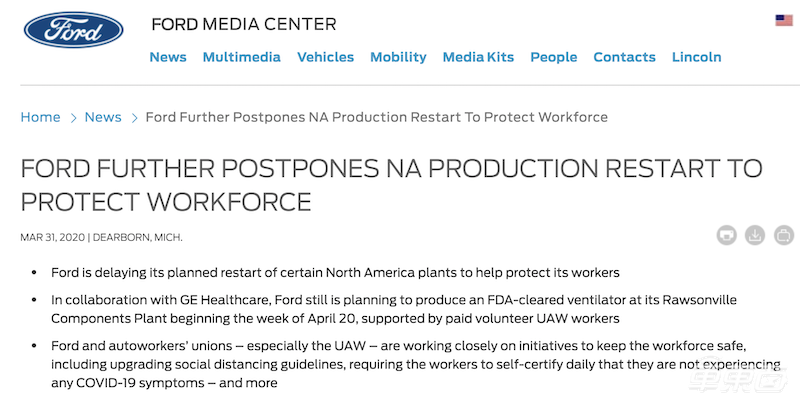Download the press release
This screenshot has width=800, height=405.
click(x=756, y=236)
